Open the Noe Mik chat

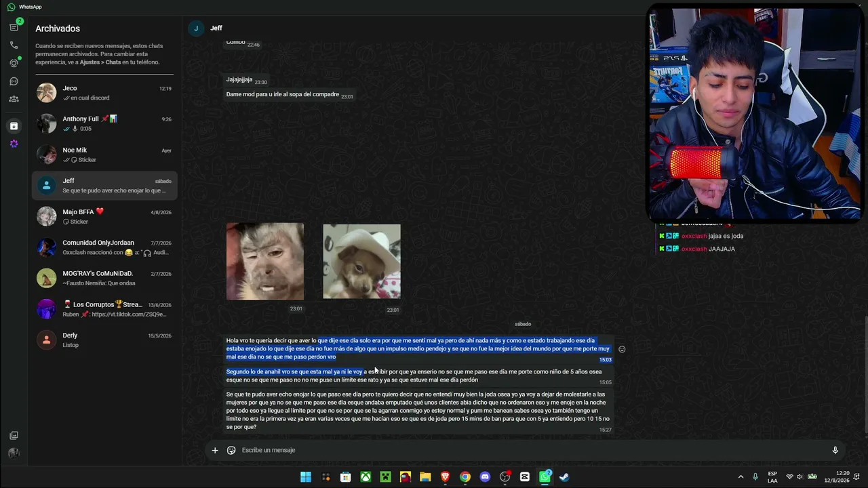pyautogui.click(x=104, y=155)
